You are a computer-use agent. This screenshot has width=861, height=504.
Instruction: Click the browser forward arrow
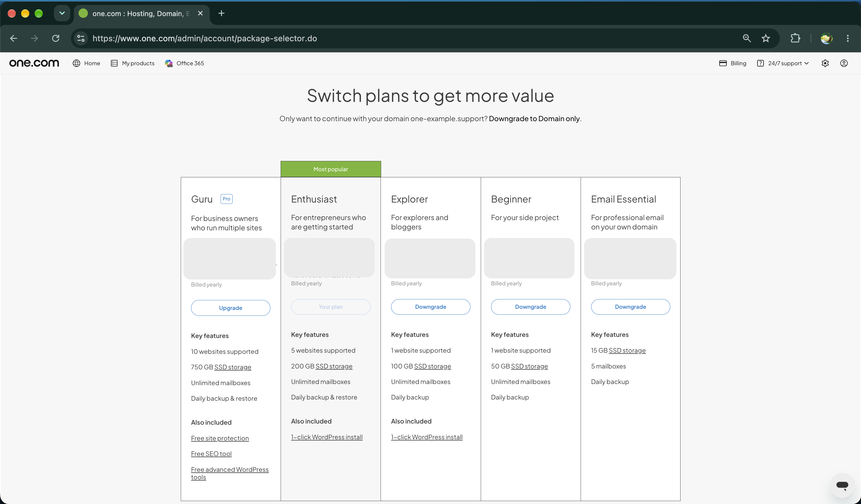(35, 38)
